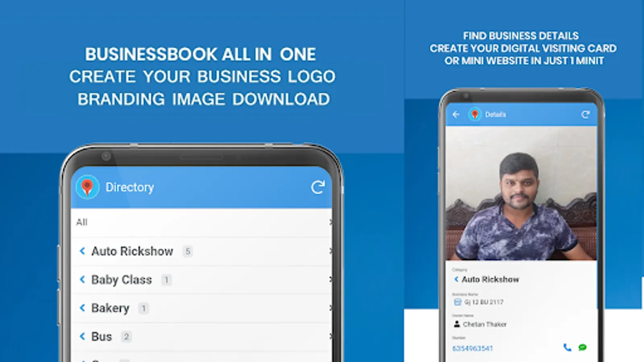
Task: Click the count badge 2 for Bus
Action: 126,337
